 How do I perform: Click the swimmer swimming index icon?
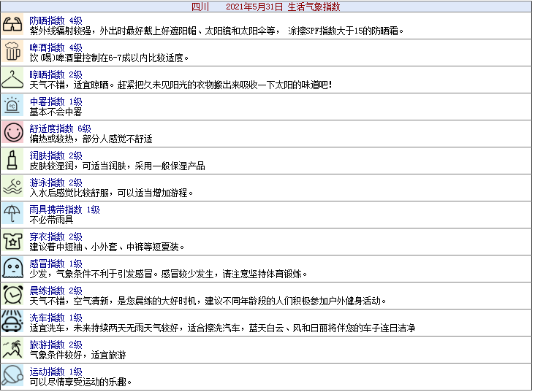coord(13,188)
